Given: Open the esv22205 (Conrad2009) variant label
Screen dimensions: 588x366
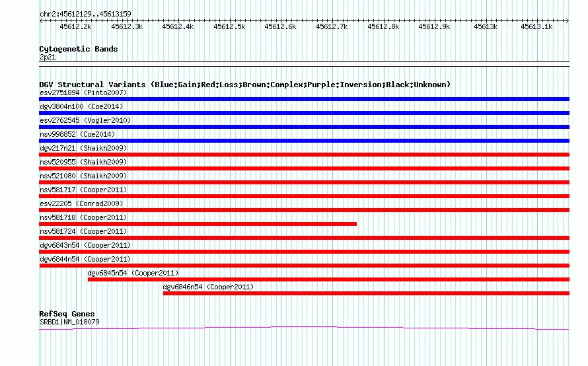Looking at the screenshot, I should click(81, 203).
